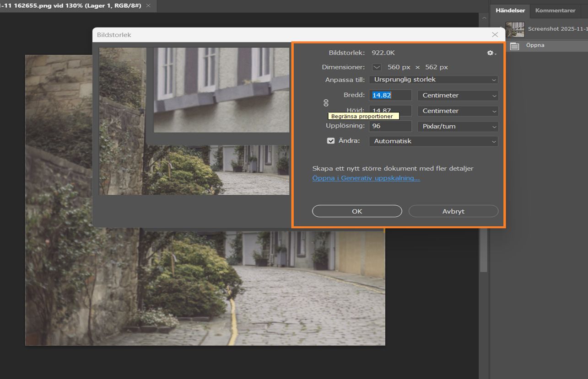
Task: Open the Bredd unit Centimeter dropdown
Action: pos(458,96)
